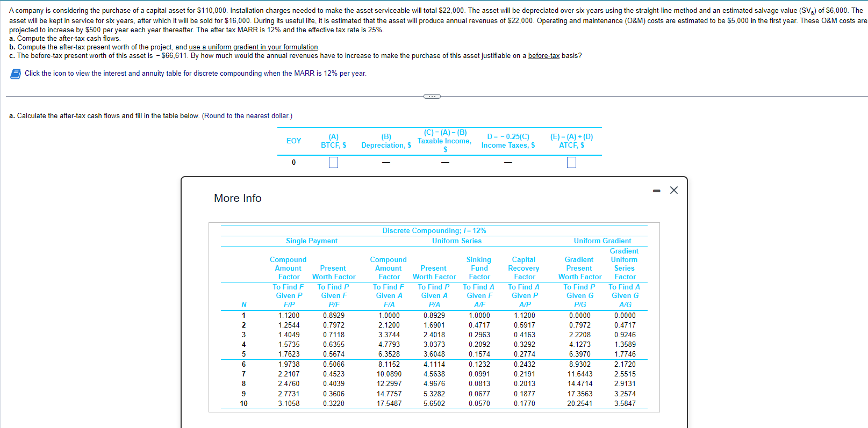Expand the collapsed problem text with ellipsis button
Viewport: 868px width, 428px height.
432,97
